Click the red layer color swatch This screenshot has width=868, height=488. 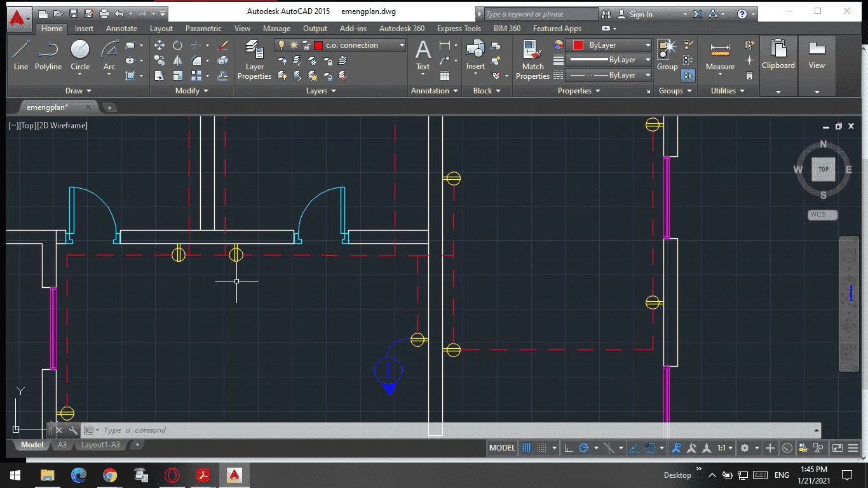tap(318, 45)
